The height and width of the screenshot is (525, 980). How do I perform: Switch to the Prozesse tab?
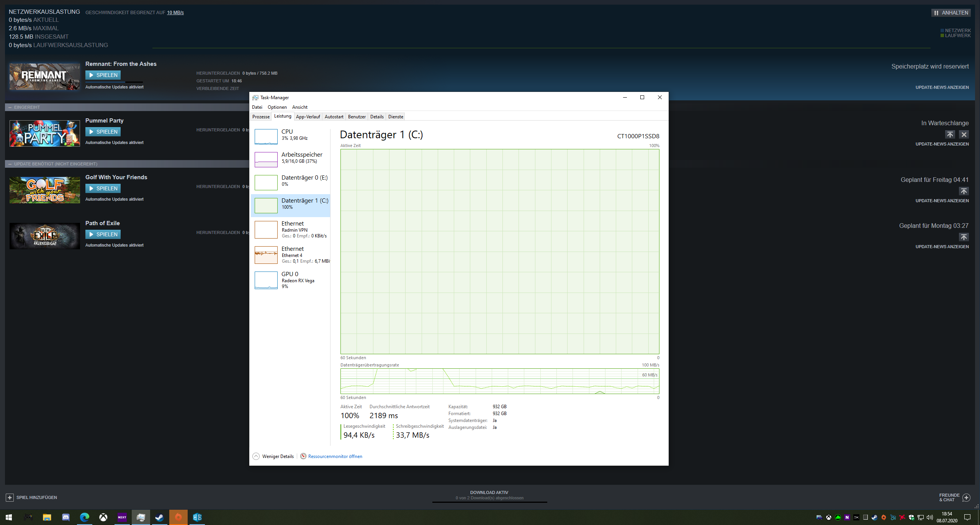[261, 117]
